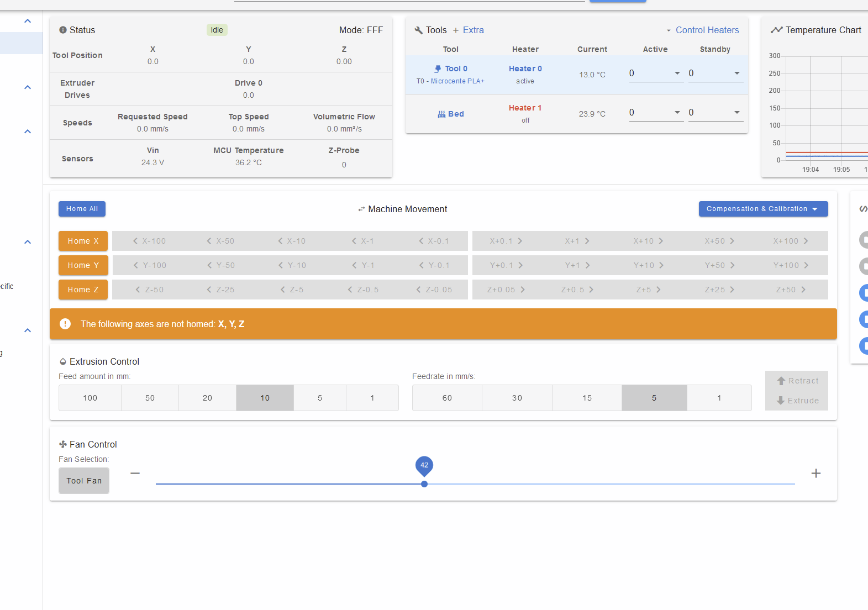
Task: Click the Heater 0 link
Action: click(x=525, y=69)
